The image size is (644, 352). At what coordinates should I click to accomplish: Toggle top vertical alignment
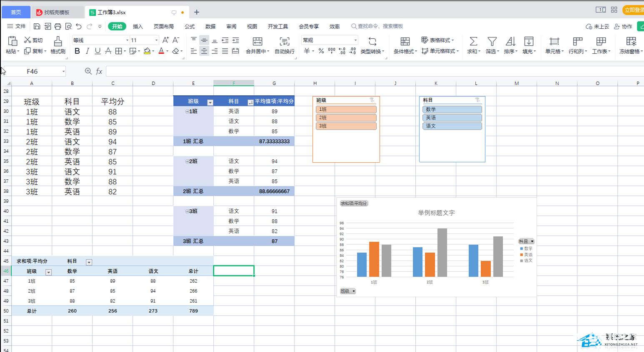[x=194, y=40]
